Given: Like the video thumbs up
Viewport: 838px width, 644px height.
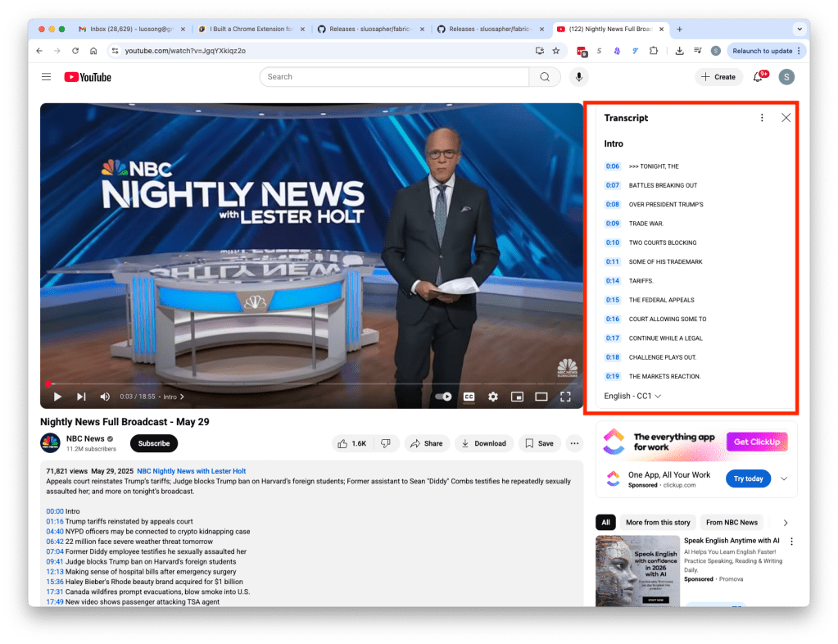Looking at the screenshot, I should tap(351, 443).
